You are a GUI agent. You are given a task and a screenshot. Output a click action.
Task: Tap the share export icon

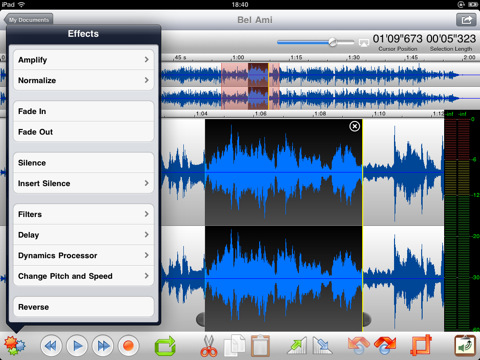(x=466, y=20)
